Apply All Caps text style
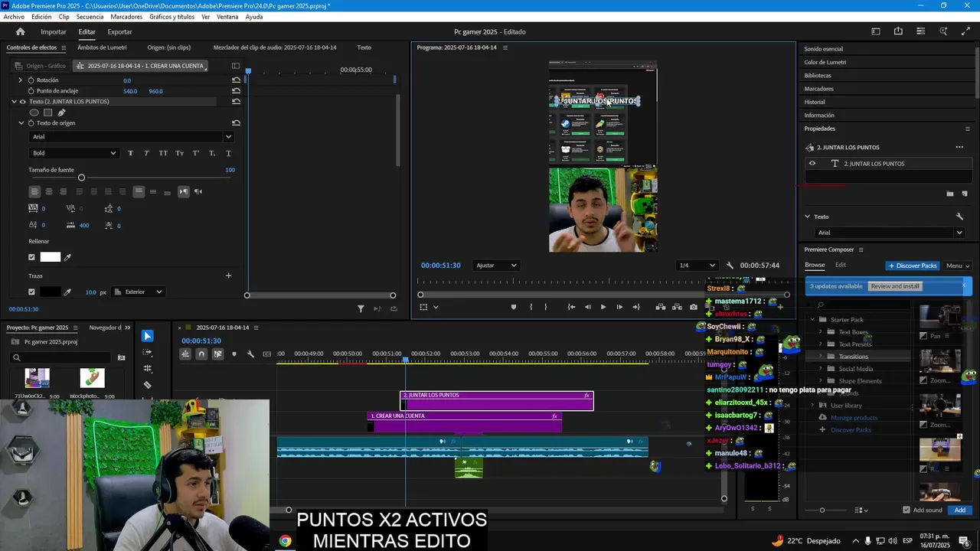Image resolution: width=980 pixels, height=551 pixels. [163, 153]
